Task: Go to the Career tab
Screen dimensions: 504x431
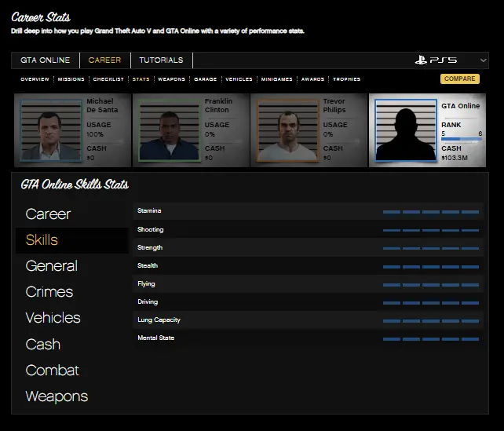Action: (x=104, y=60)
